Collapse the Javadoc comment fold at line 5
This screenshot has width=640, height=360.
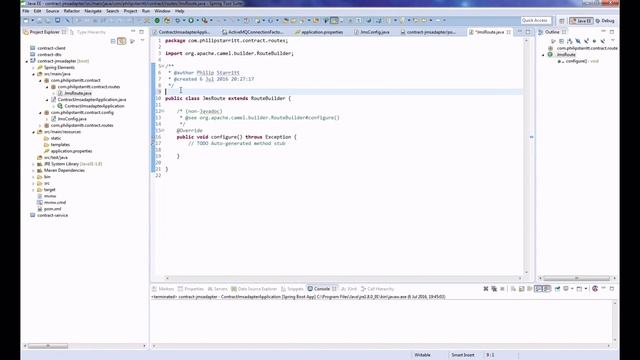162,66
